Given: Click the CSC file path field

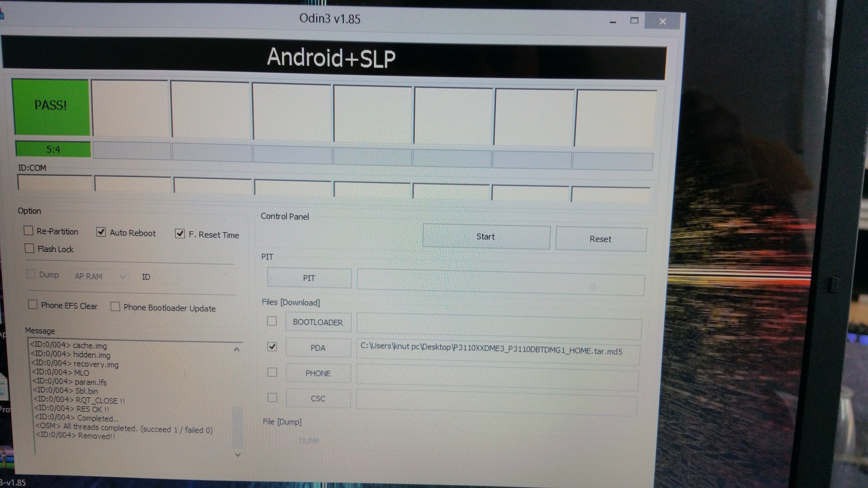Looking at the screenshot, I should click(x=497, y=403).
